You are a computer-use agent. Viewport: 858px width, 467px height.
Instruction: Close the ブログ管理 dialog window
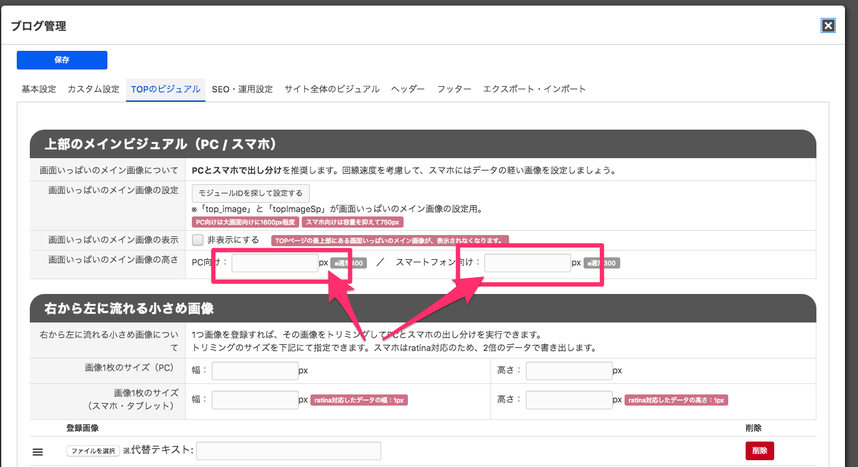(x=828, y=26)
